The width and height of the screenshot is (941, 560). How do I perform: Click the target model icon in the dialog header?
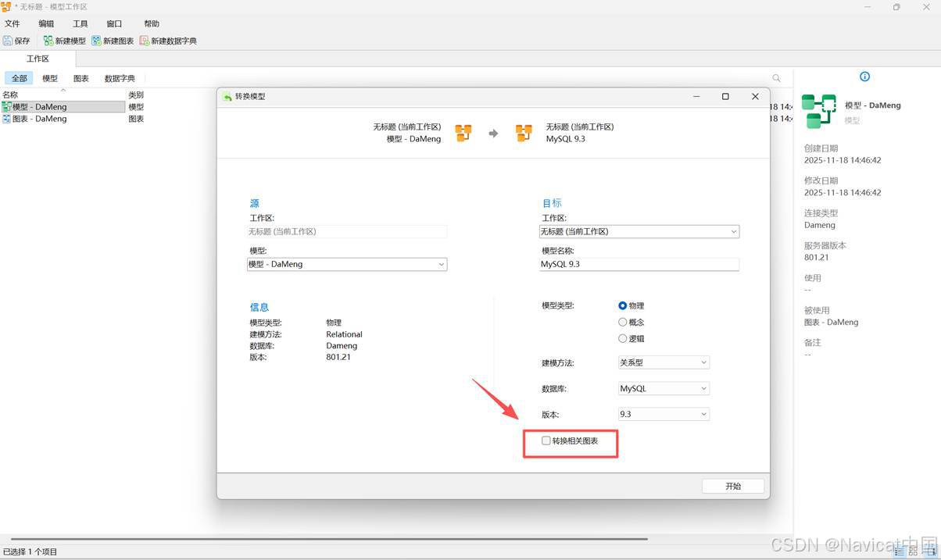tap(524, 133)
